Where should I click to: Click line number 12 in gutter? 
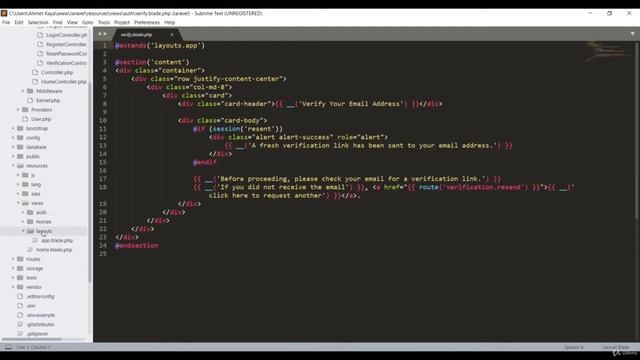pos(103,137)
